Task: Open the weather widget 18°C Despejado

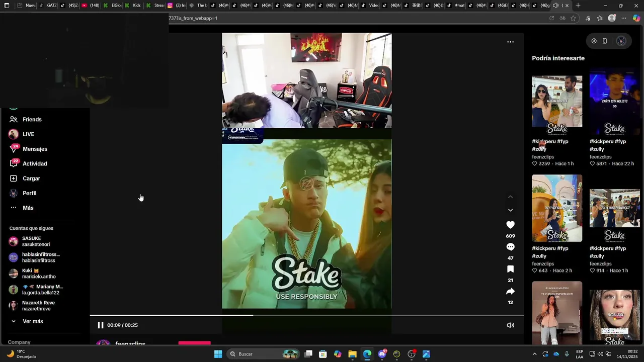Action: 22,354
